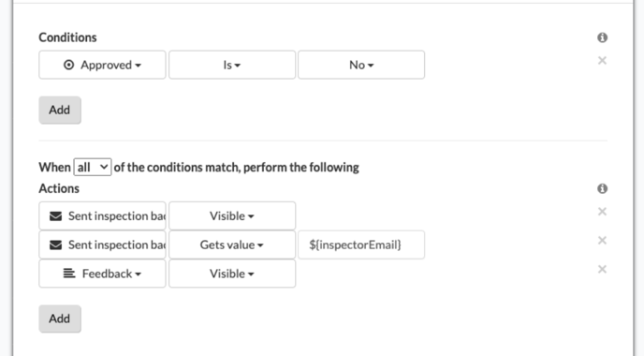
Task: Click the radio-button icon beside Approved
Action: (x=68, y=65)
